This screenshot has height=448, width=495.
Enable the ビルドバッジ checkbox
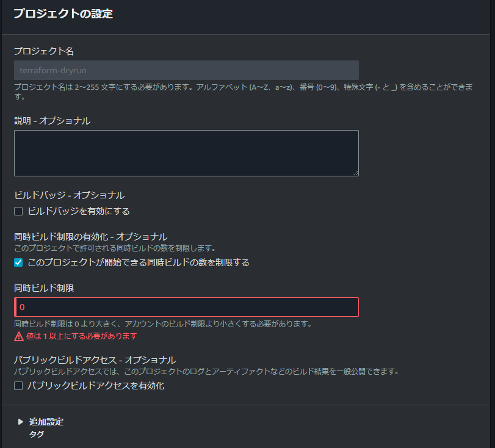pos(18,211)
